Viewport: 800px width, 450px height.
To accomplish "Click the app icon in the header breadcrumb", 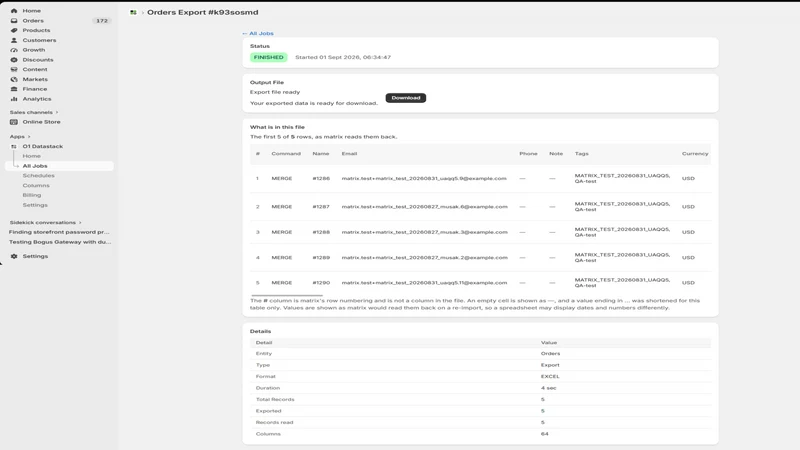I will [x=133, y=12].
